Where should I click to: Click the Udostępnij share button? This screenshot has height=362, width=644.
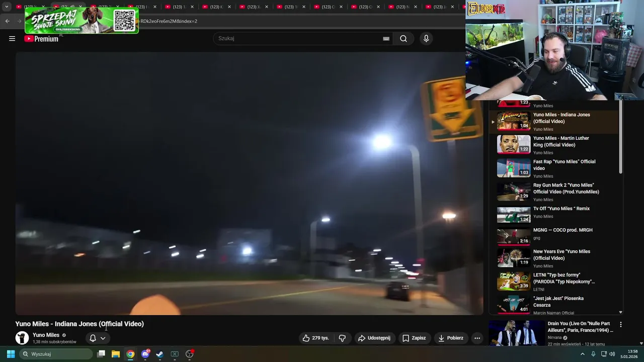pyautogui.click(x=374, y=338)
